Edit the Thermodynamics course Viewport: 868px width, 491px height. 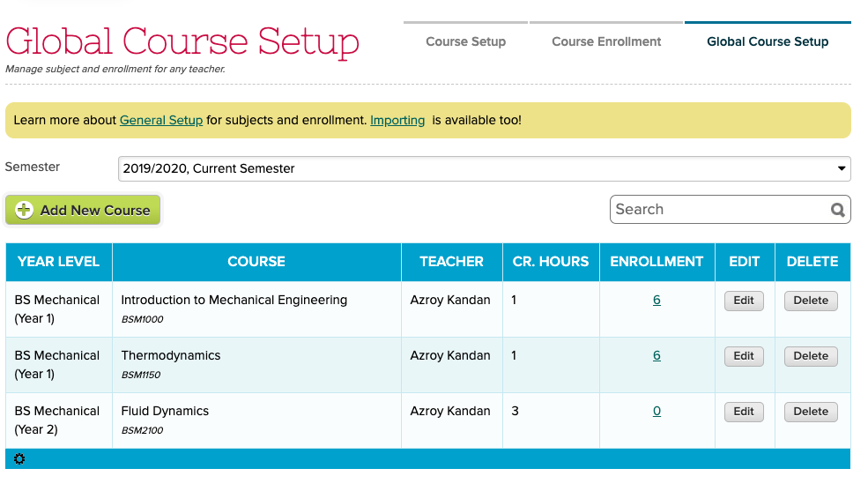(744, 356)
